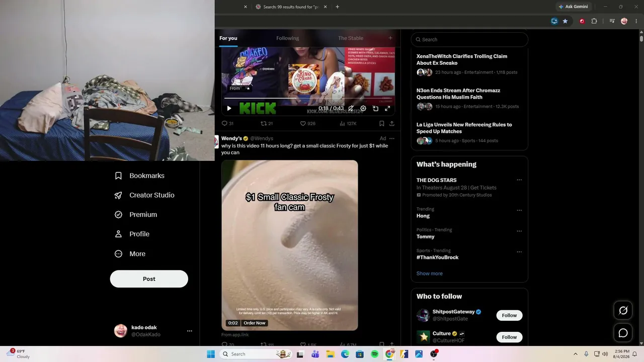Screen dimensions: 644x362
Task: Open options for the Tommy trend
Action: (x=519, y=231)
